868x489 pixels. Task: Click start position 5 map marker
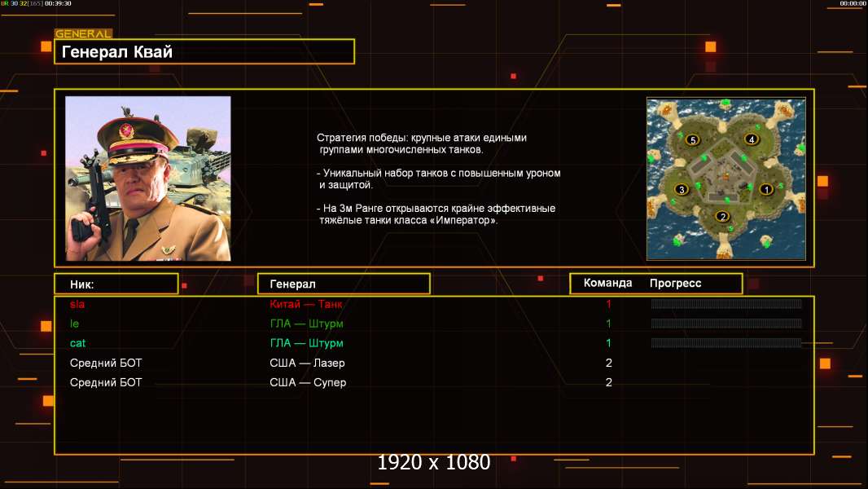pos(693,139)
